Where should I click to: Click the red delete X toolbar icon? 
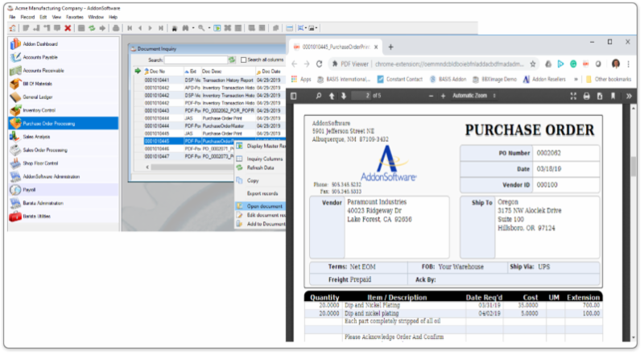click(68, 27)
